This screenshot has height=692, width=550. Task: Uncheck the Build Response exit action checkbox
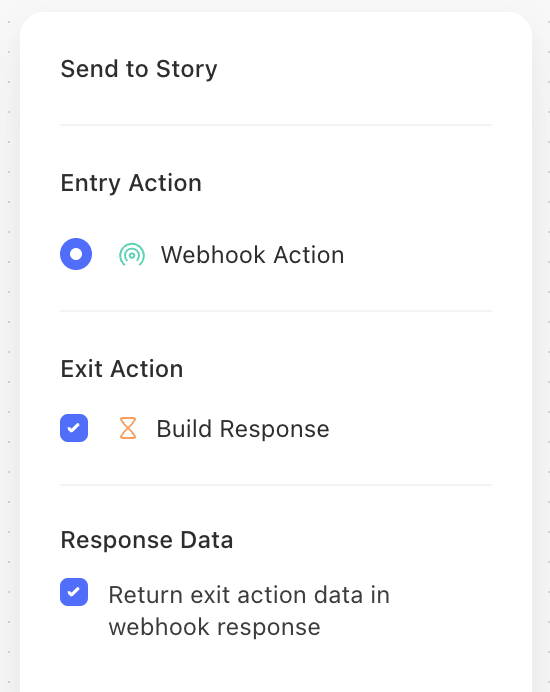(x=74, y=428)
